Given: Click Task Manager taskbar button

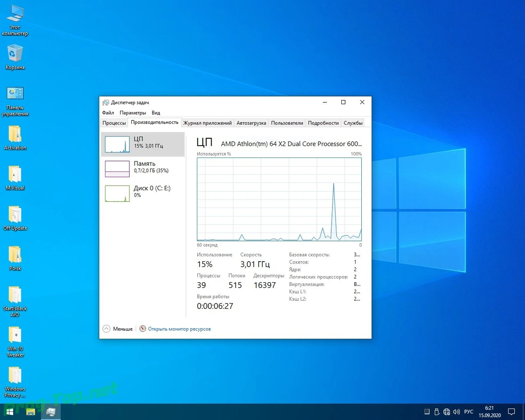Looking at the screenshot, I should [51, 412].
